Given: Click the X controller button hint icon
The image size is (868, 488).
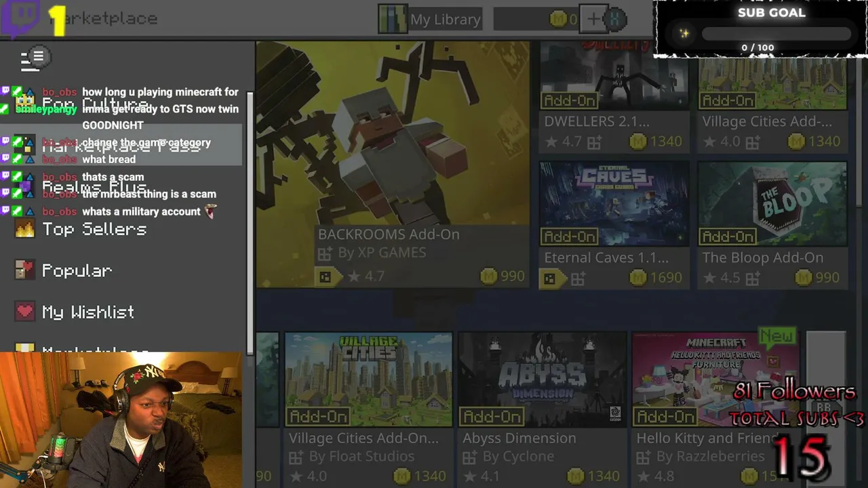Looking at the screenshot, I should pyautogui.click(x=615, y=19).
